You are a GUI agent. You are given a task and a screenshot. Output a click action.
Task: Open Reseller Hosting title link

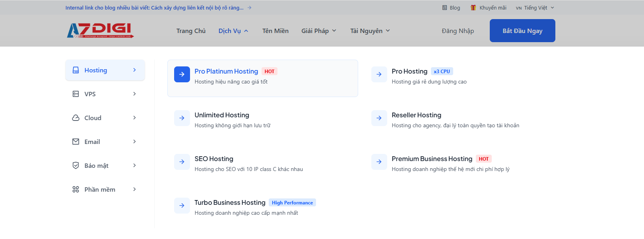[x=416, y=115]
